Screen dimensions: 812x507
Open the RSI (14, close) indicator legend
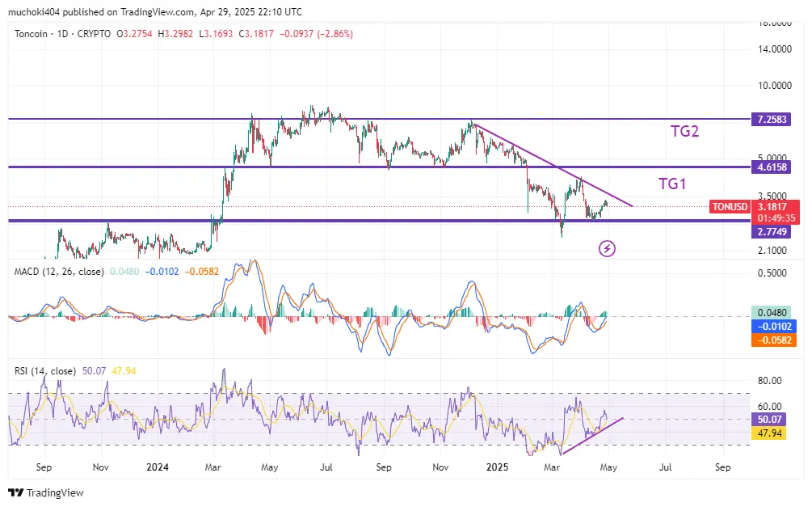coord(45,371)
